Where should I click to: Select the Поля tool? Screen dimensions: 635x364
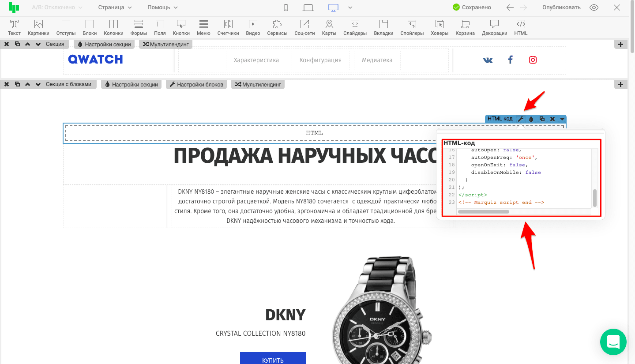click(160, 27)
